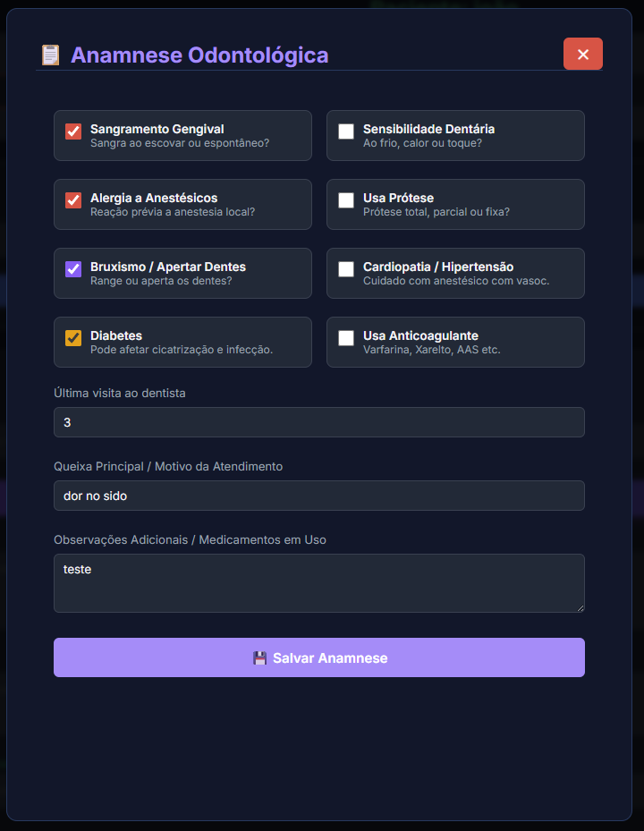Select the Usa Anticoagulante card description
Image resolution: width=644 pixels, height=831 pixels.
coord(431,350)
